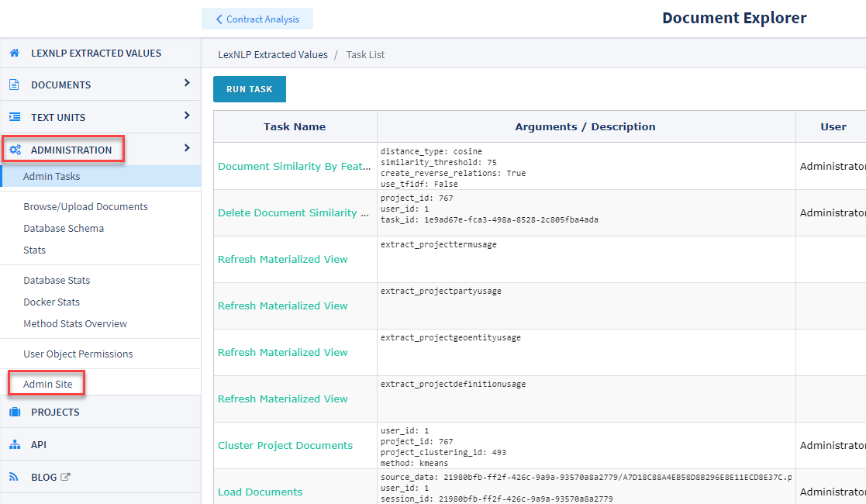Click the Documents file icon in sidebar

point(15,85)
